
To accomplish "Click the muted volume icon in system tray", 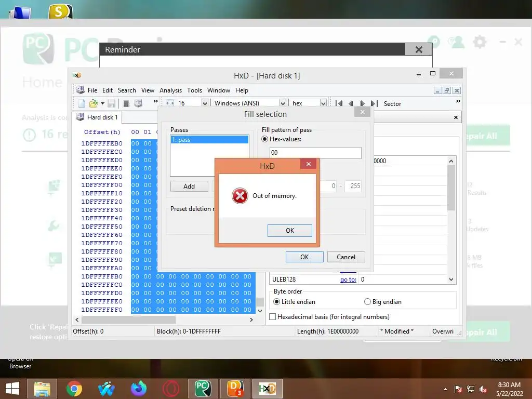I will click(x=483, y=389).
